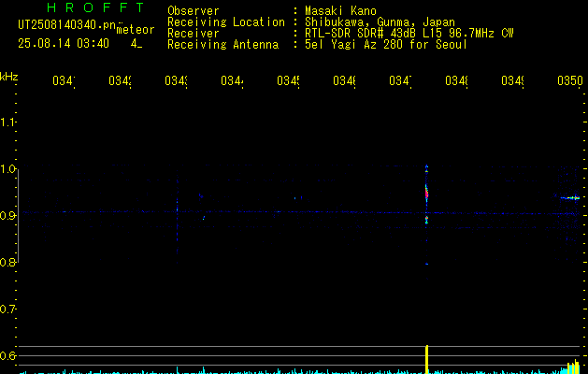
Task: Select '5el Yagi Az 280 for Seoul' text
Action: [x=386, y=45]
